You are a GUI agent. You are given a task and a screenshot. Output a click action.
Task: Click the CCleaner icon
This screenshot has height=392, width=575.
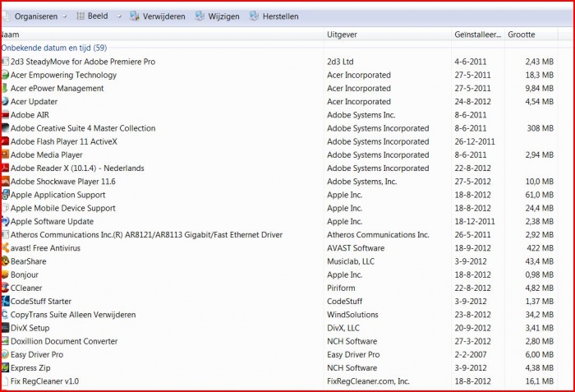5,288
